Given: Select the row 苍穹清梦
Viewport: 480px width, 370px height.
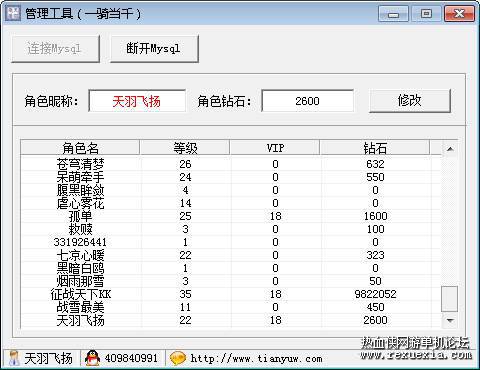Looking at the screenshot, I should pos(231,164).
